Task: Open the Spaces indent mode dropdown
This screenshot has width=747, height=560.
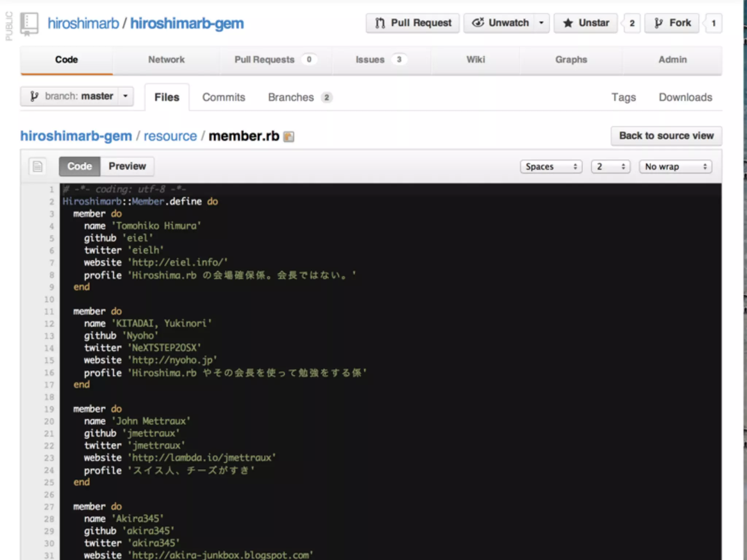Action: 551,167
